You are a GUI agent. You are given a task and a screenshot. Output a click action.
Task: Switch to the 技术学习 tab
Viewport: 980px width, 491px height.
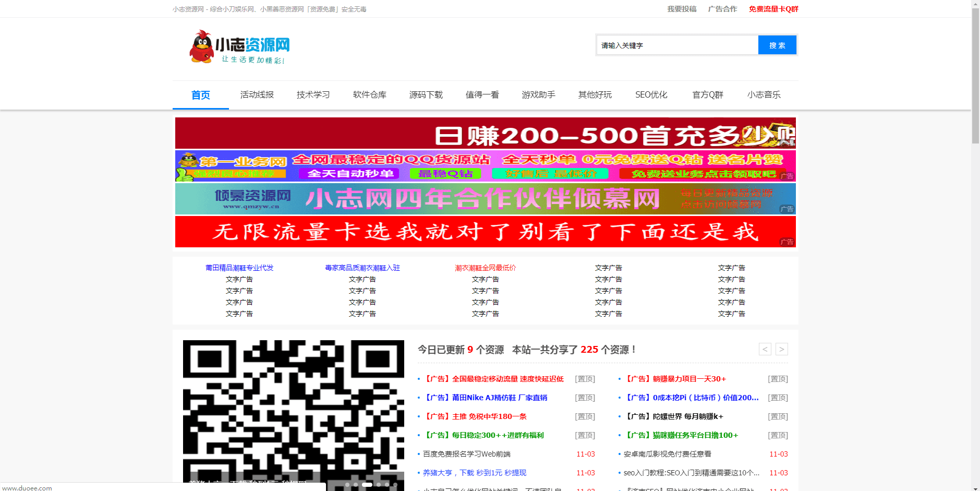point(312,94)
